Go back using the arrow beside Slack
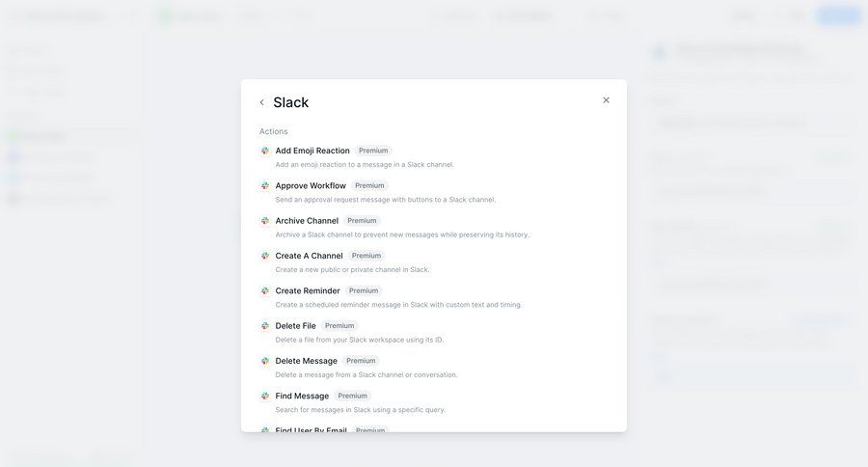 point(261,102)
